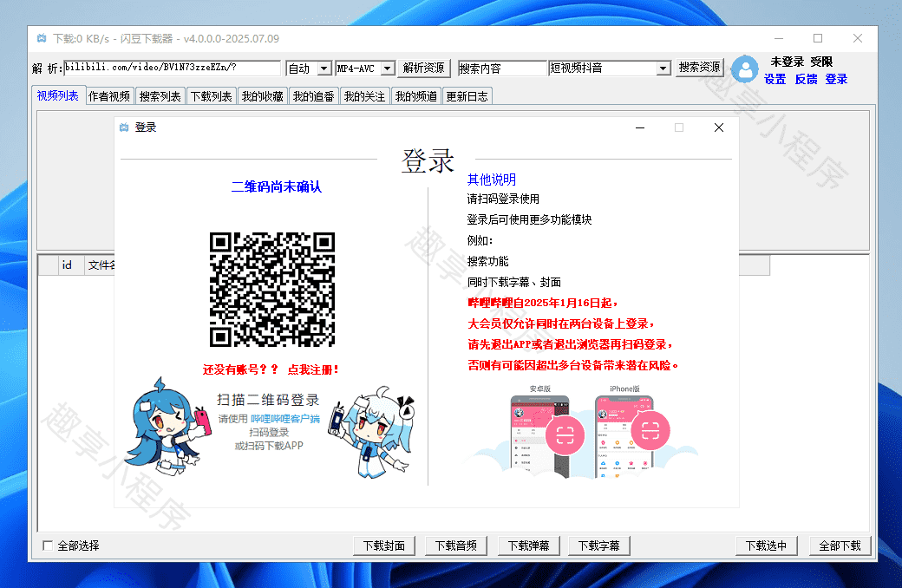Minimize the 登录 dialog window

coord(640,127)
